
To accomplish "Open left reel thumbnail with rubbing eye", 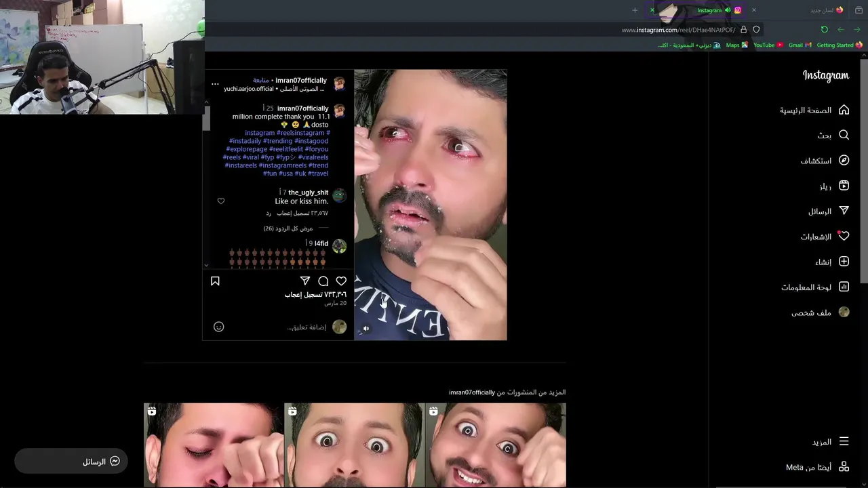I will 214,445.
